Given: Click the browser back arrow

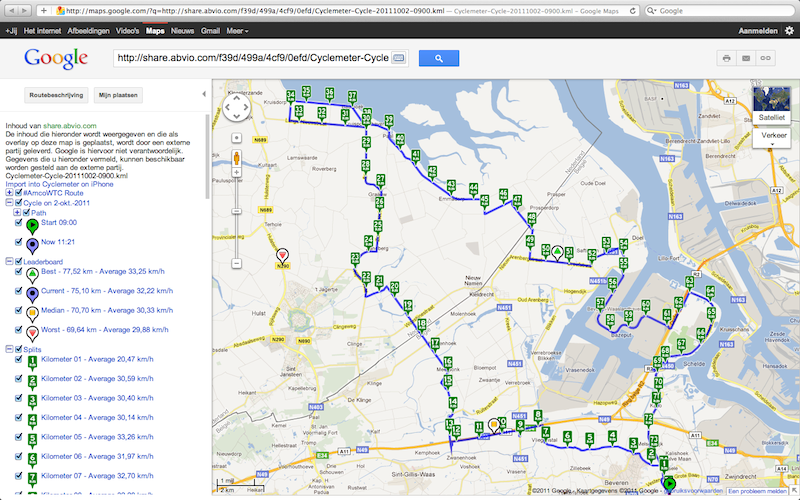Looking at the screenshot, I should [x=11, y=10].
